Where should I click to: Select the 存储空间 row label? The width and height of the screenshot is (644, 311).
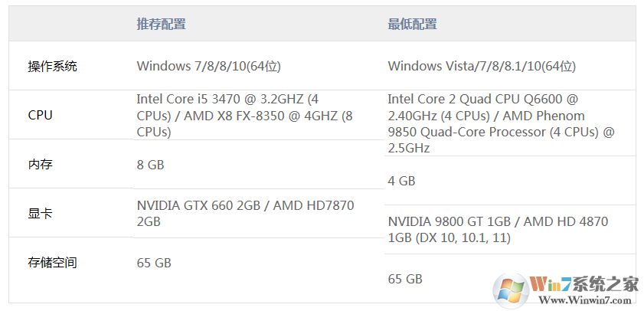tap(52, 263)
